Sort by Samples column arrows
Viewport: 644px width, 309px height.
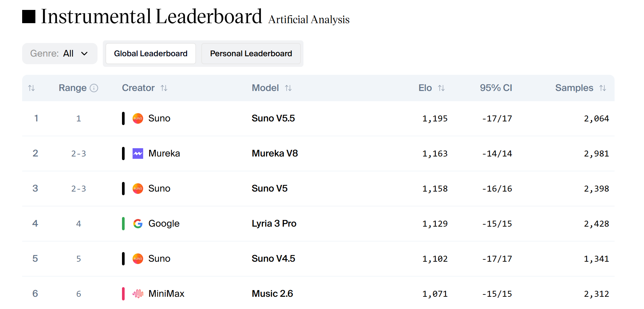coord(603,88)
